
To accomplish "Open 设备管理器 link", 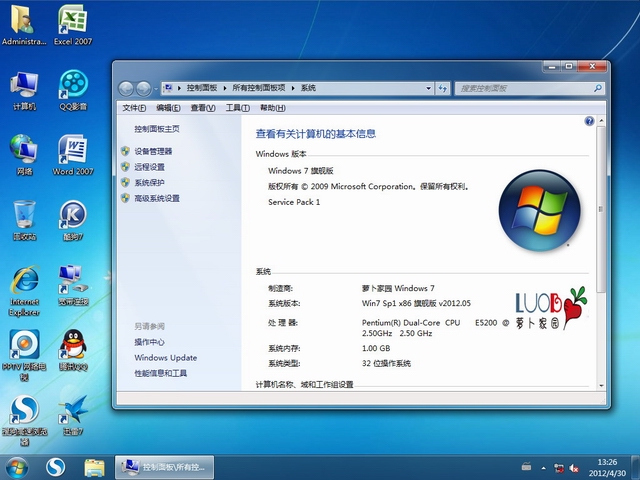I will (x=153, y=151).
